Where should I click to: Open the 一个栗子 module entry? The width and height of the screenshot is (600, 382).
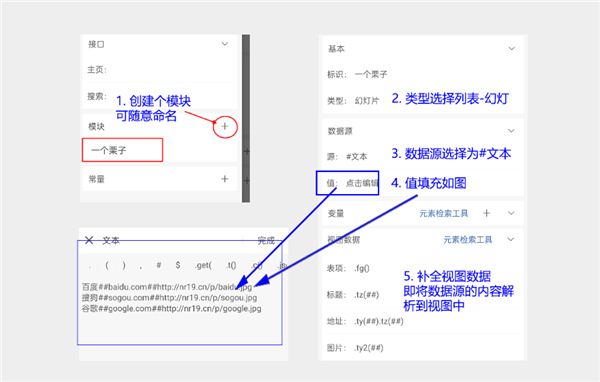click(x=122, y=150)
